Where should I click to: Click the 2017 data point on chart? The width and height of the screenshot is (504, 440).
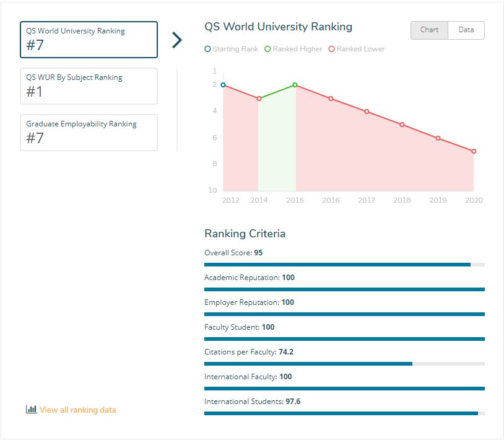[x=367, y=112]
